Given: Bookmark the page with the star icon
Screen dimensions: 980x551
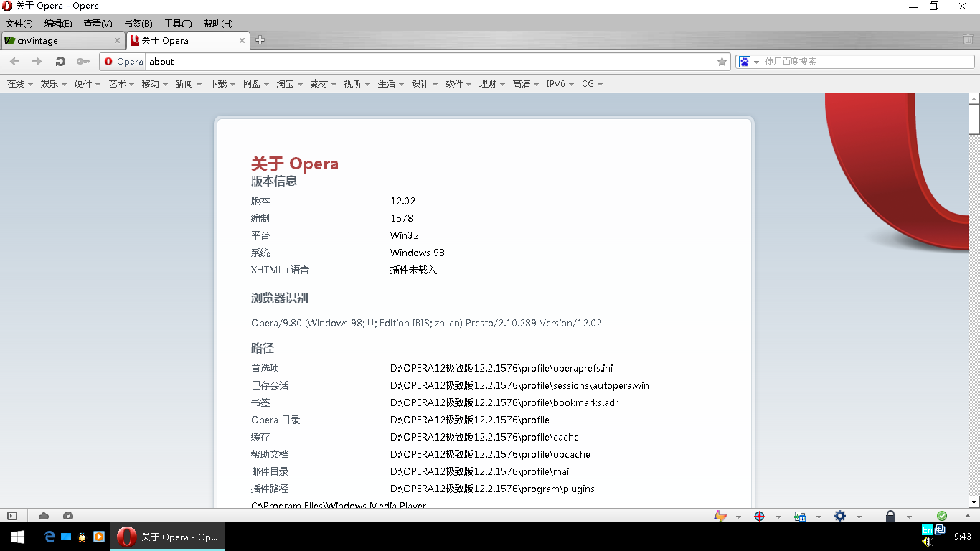Looking at the screenshot, I should pos(722,62).
